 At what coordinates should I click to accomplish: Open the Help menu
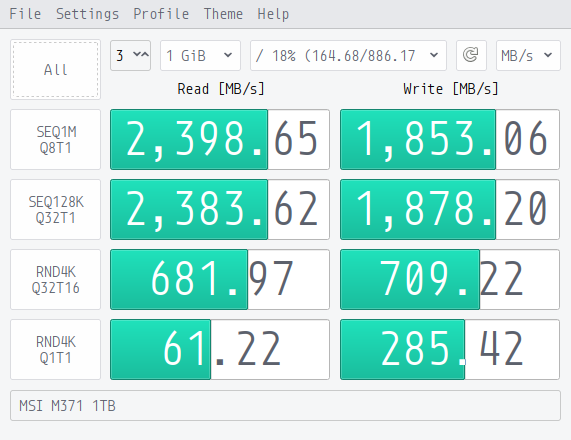[x=273, y=14]
